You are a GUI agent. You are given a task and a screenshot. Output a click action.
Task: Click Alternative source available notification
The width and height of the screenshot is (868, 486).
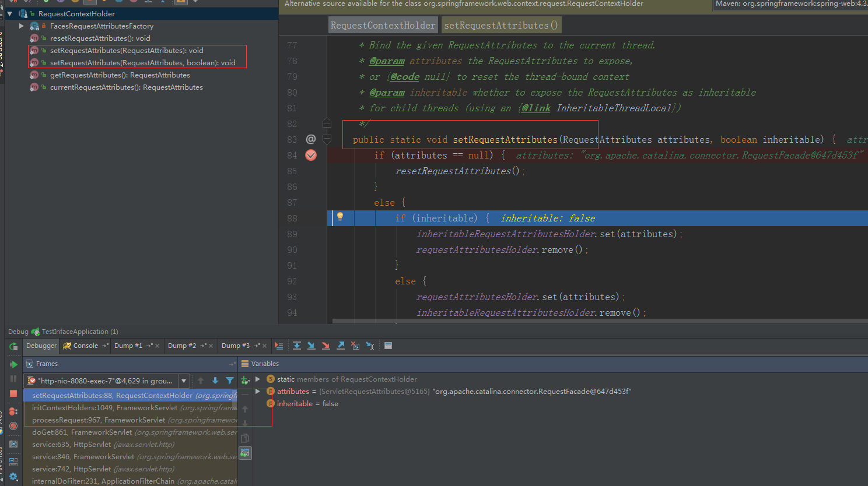(x=464, y=4)
